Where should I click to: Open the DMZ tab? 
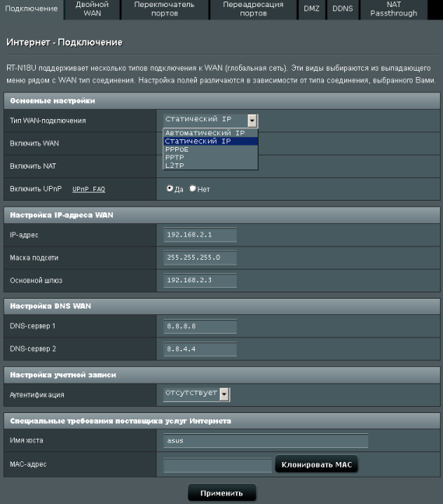(x=311, y=9)
